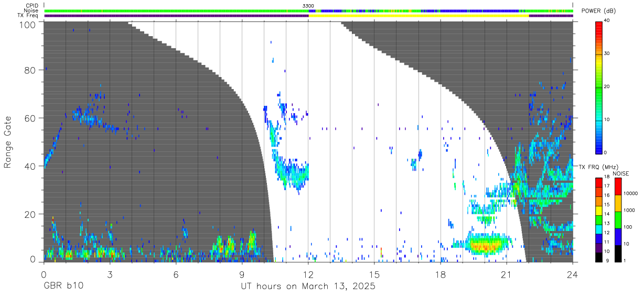Viewport: 644px width, 297px height.
Task: Click the 100 label on NOISE legend
Action: [628, 227]
